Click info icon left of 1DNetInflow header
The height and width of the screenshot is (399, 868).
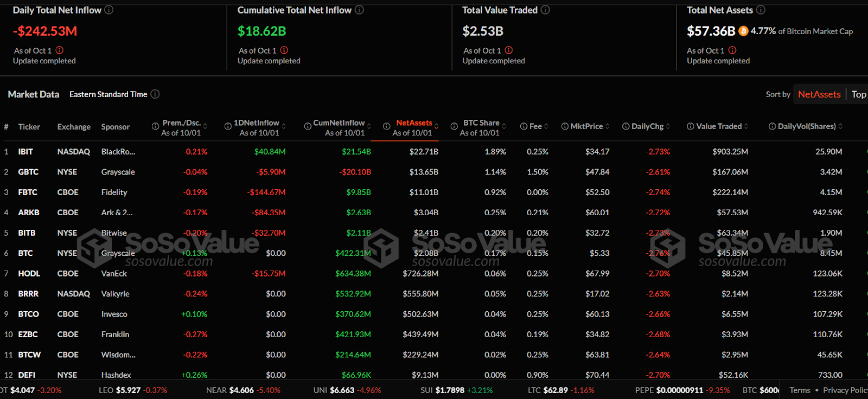(x=228, y=126)
